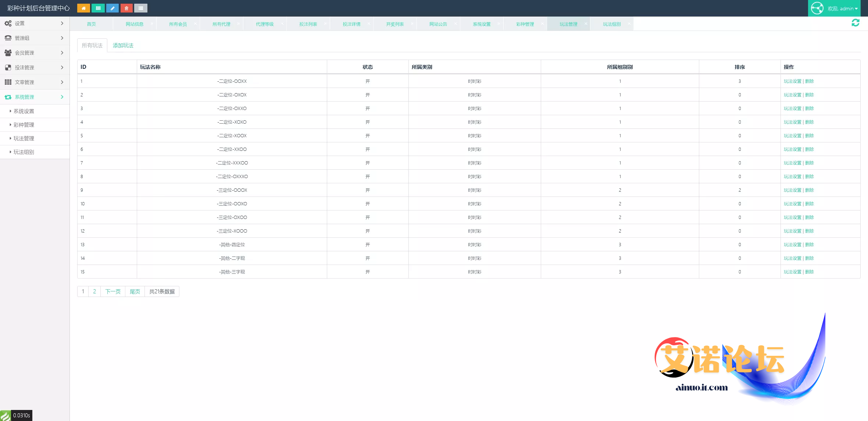The height and width of the screenshot is (421, 868).
Task: Click 删除 link for row ID 15
Action: tap(810, 272)
